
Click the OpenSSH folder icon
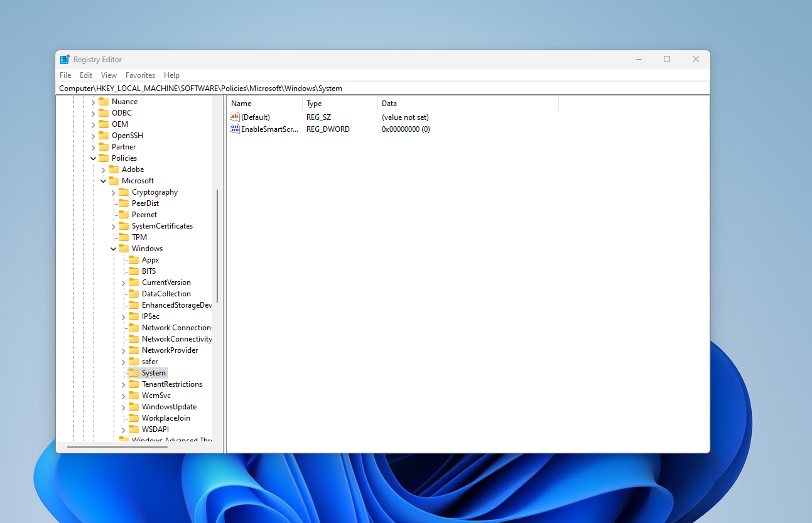click(x=104, y=136)
